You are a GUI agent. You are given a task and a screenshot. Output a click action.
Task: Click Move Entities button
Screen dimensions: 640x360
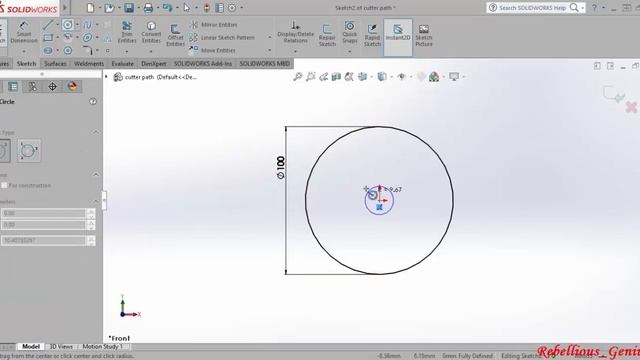[x=213, y=50]
